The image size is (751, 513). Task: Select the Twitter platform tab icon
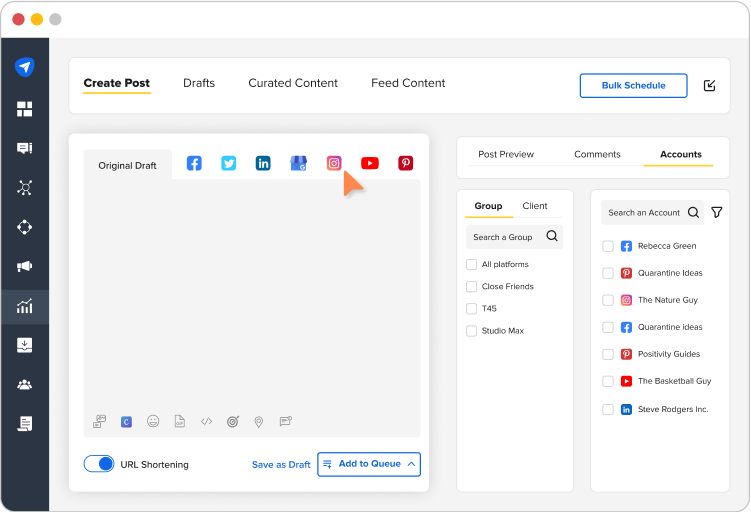(x=228, y=163)
